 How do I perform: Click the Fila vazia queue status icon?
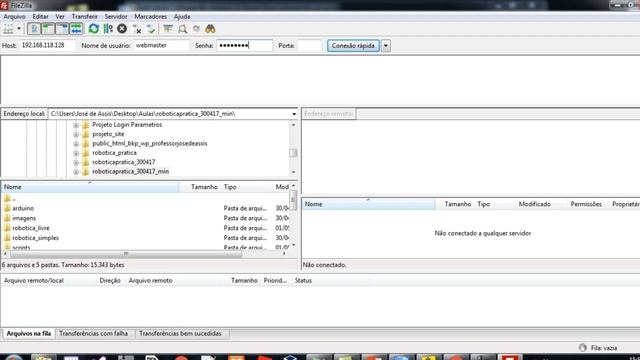coord(583,348)
